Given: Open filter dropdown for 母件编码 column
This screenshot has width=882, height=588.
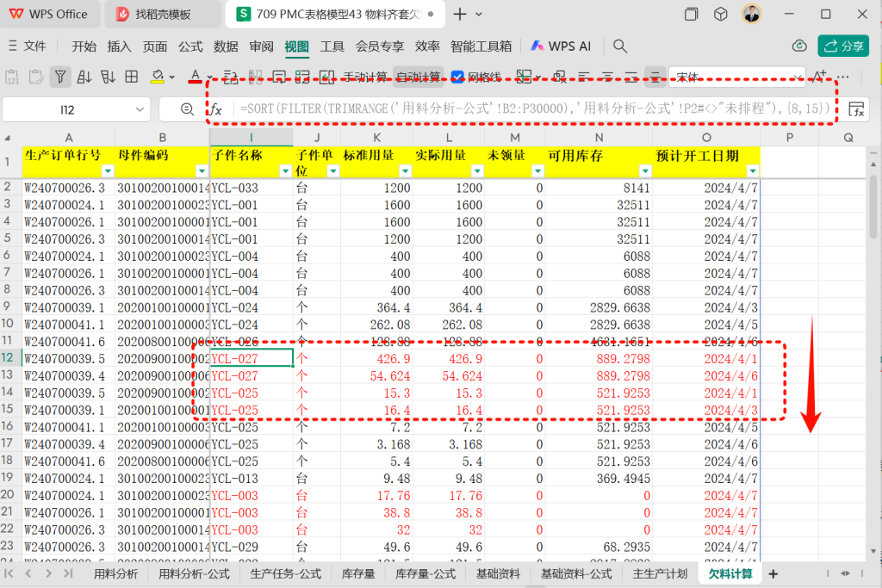Looking at the screenshot, I should (x=202, y=171).
